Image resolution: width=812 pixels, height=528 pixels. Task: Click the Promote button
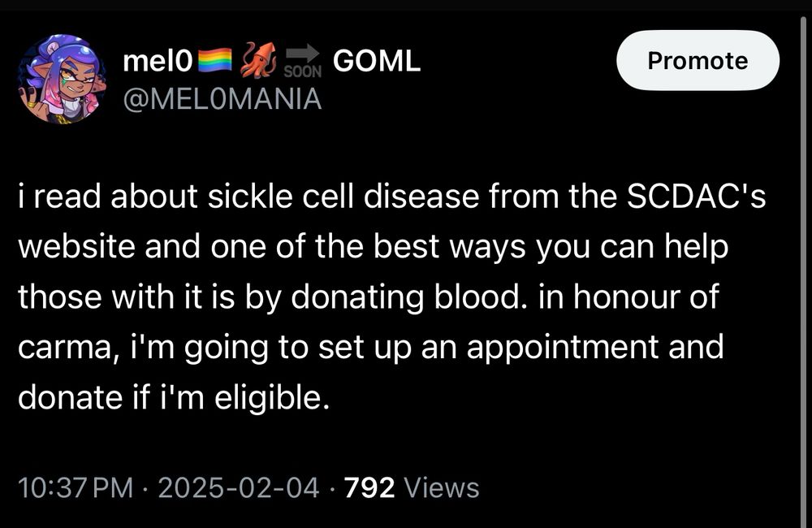tap(698, 60)
